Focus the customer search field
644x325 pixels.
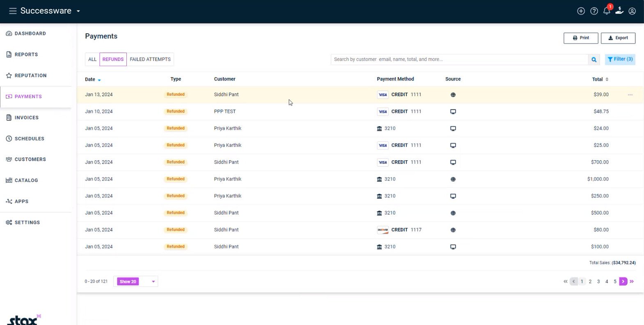point(459,59)
